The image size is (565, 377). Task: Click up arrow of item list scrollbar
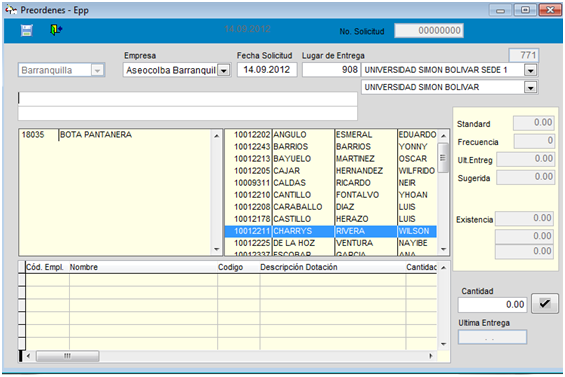(x=217, y=136)
